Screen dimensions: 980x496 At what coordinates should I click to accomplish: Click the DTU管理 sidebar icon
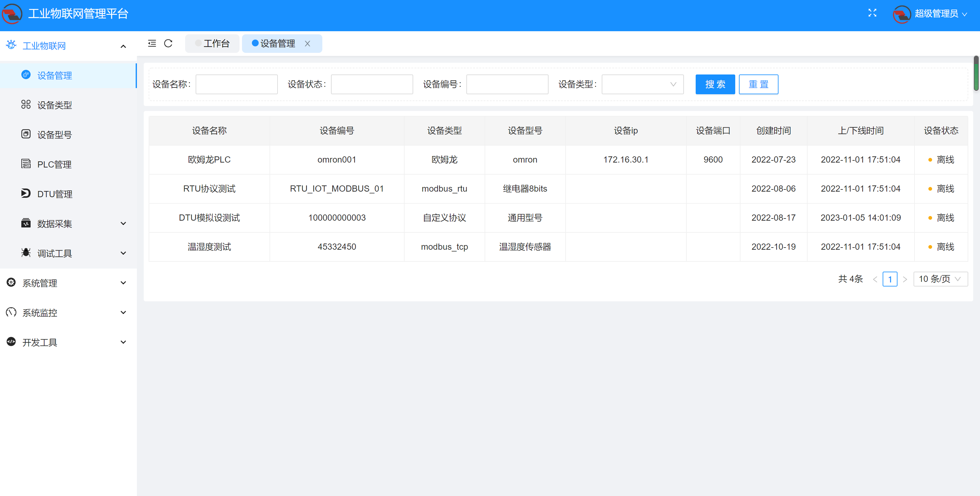(26, 193)
